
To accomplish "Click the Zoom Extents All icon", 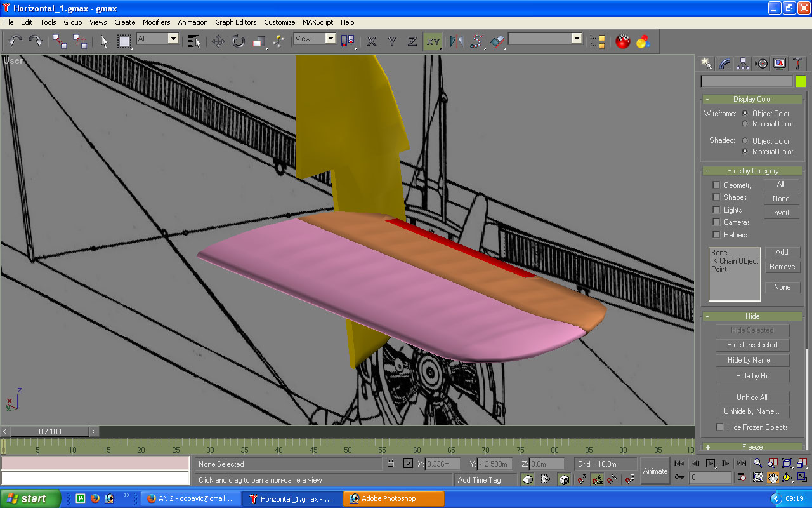I will click(802, 464).
